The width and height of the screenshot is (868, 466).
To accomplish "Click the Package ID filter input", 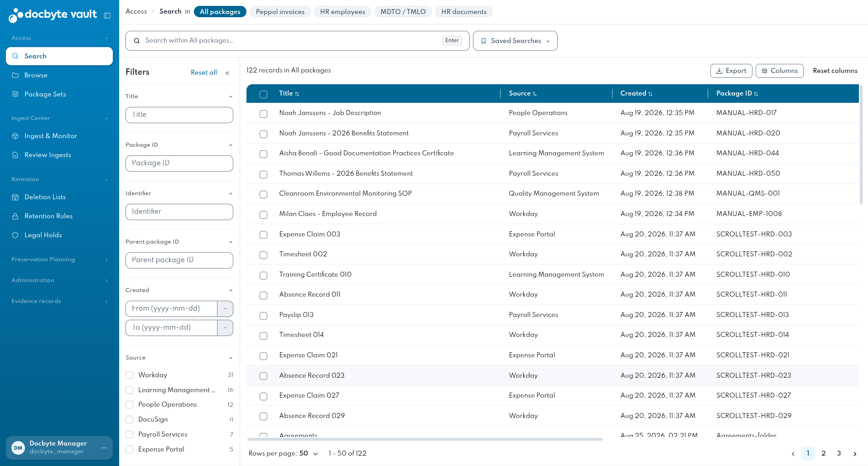I will point(179,163).
